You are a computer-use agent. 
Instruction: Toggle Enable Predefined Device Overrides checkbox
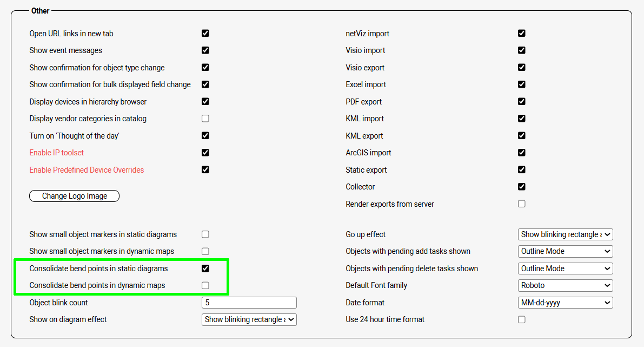(x=205, y=169)
